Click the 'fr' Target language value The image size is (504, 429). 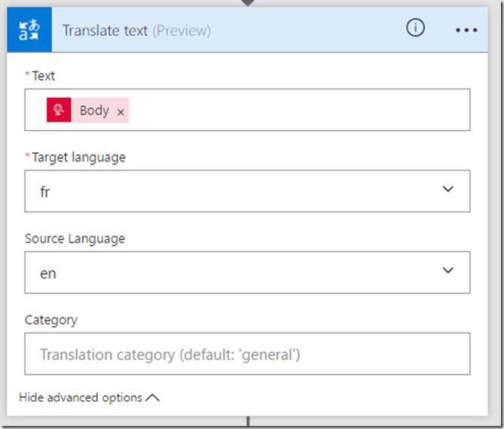pos(45,192)
